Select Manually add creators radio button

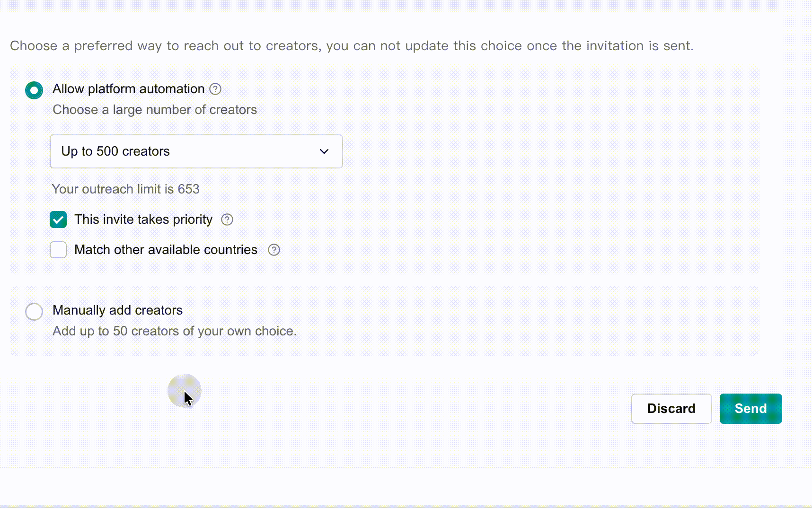tap(34, 312)
